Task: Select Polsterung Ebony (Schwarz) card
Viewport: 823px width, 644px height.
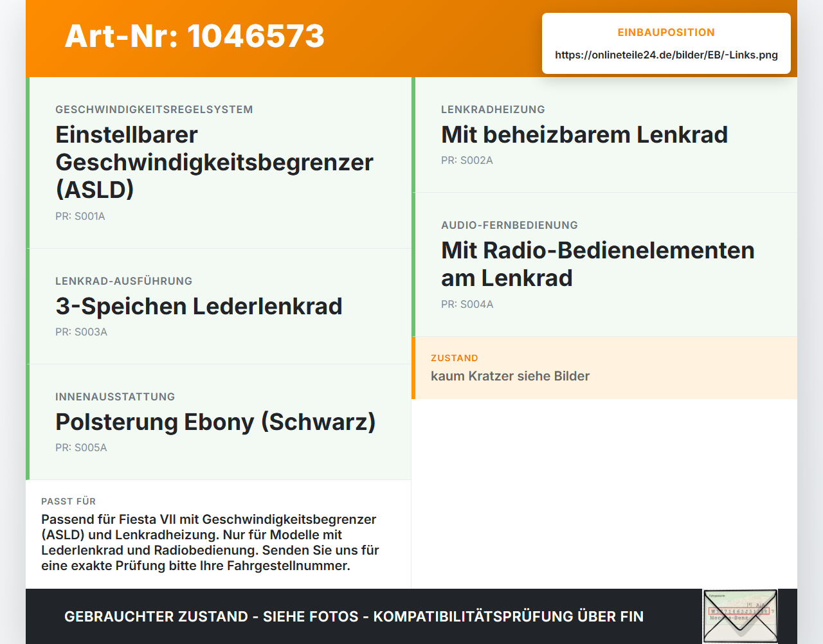Action: pyautogui.click(x=219, y=422)
